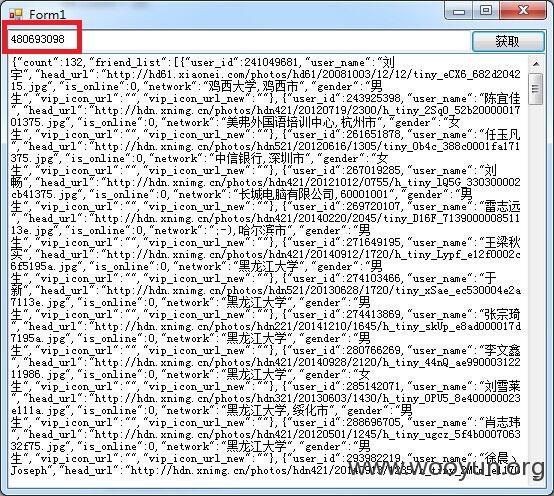Screen dimensions: 554x496
Task: Click the user_id 288696705 text
Action: point(345,423)
